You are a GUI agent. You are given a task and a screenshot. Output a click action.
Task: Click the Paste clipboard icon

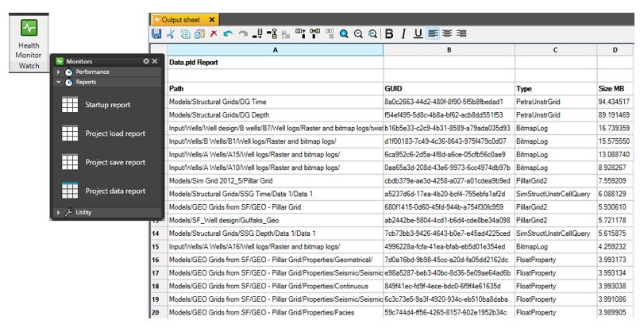(199, 33)
